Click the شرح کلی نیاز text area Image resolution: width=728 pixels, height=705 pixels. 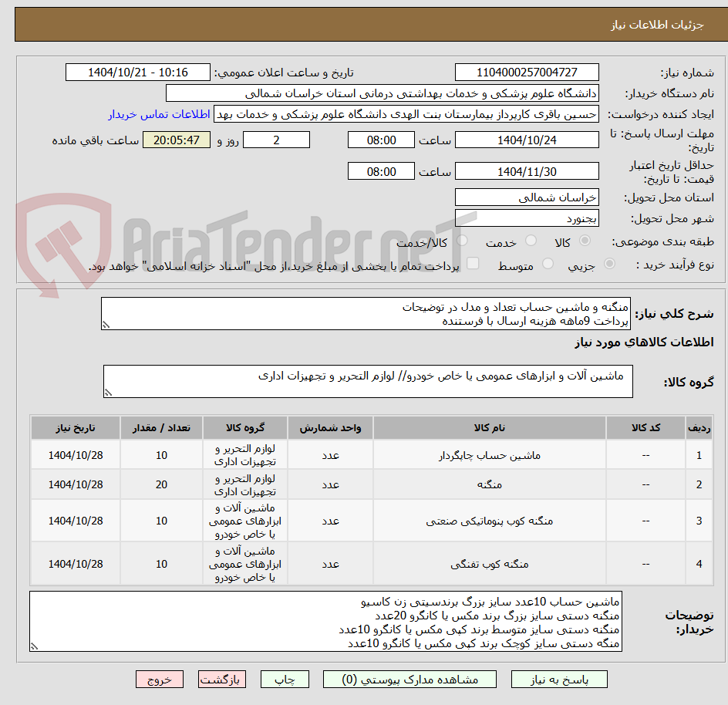pos(366,314)
